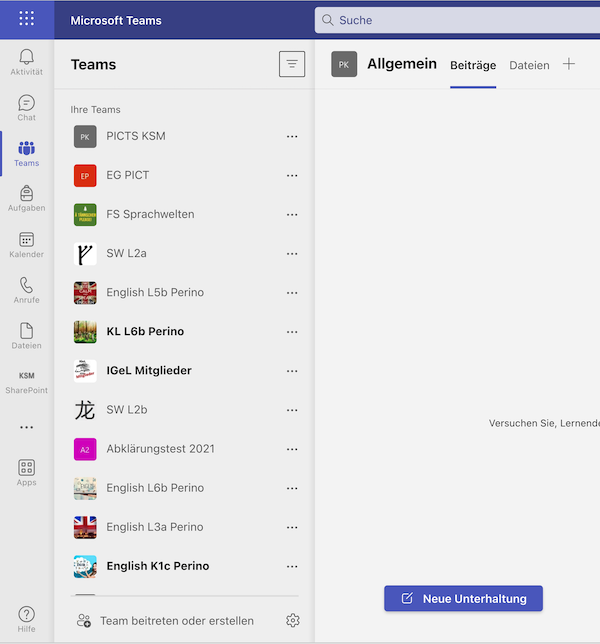Click the Hilfe question mark icon
This screenshot has height=644, width=600.
point(26,619)
